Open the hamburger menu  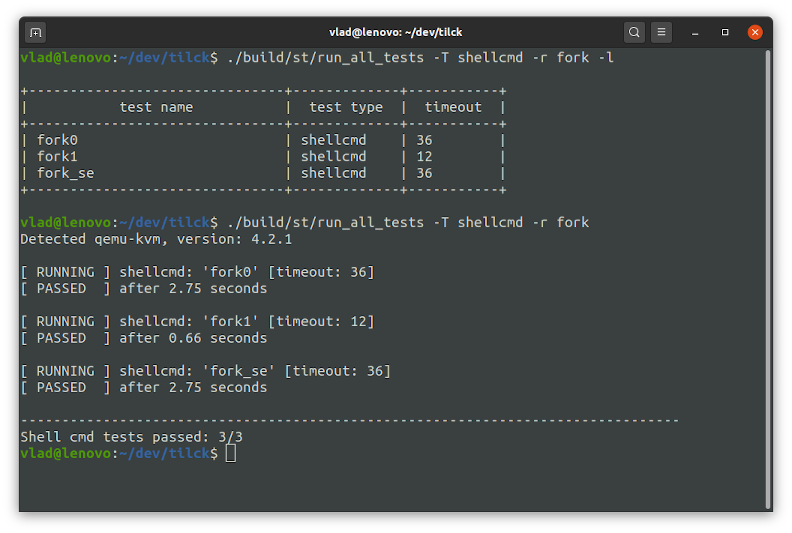(x=662, y=33)
